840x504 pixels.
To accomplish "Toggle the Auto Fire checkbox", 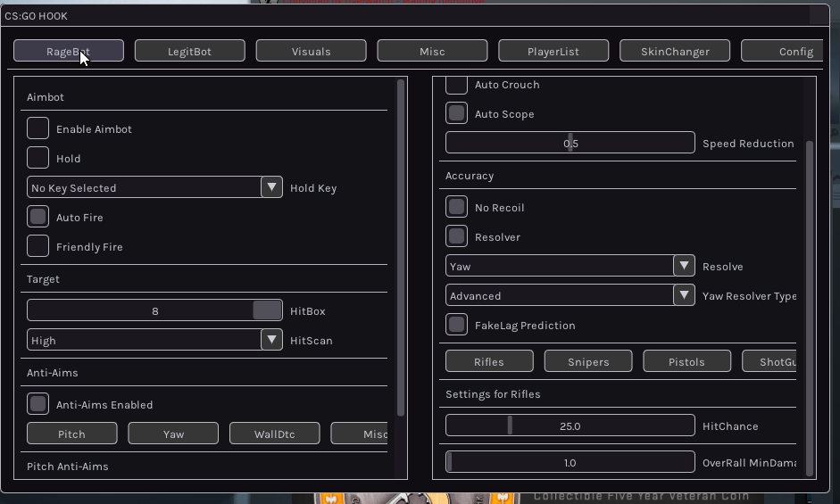I will (38, 217).
